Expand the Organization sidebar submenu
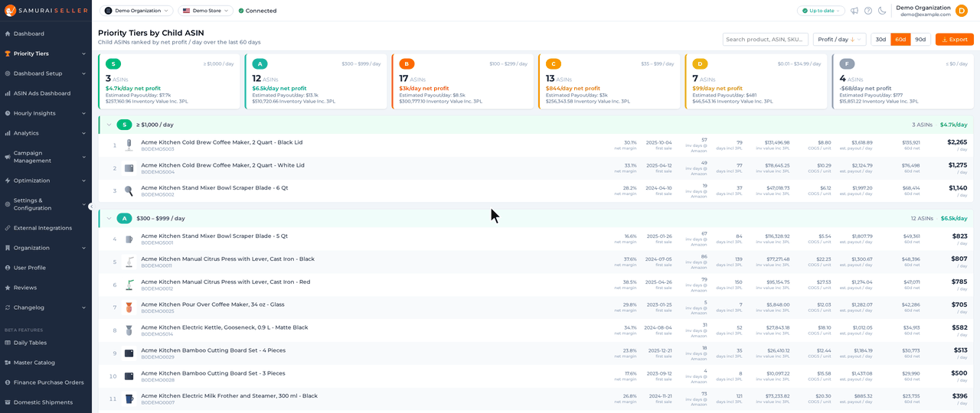Image resolution: width=980 pixels, height=413 pixels. (83, 248)
